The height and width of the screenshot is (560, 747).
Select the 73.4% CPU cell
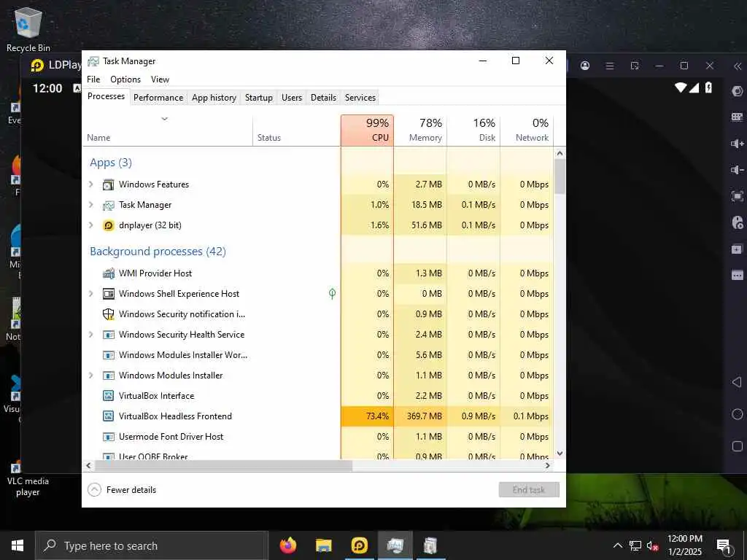367,416
